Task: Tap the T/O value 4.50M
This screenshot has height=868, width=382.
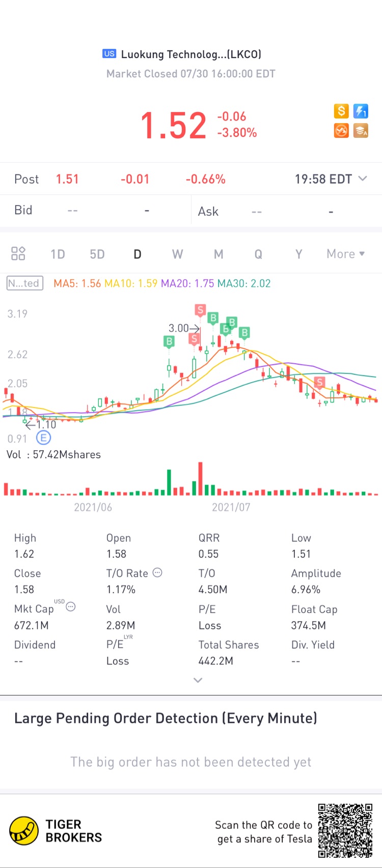Action: tap(213, 590)
